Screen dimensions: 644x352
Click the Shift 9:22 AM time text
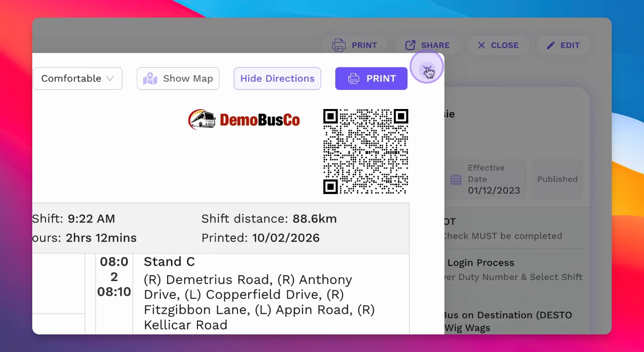click(74, 219)
